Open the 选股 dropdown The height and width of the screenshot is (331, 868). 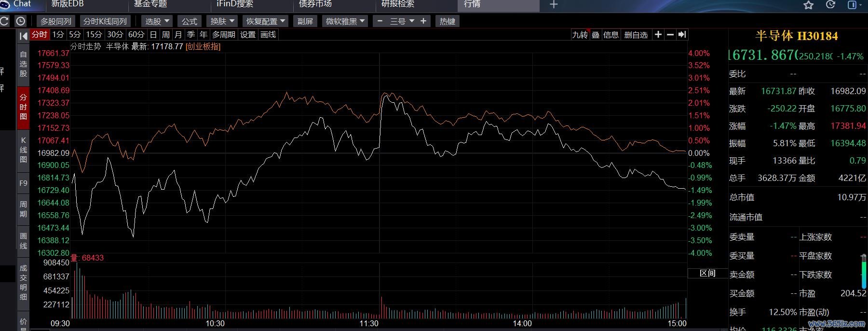click(x=157, y=21)
